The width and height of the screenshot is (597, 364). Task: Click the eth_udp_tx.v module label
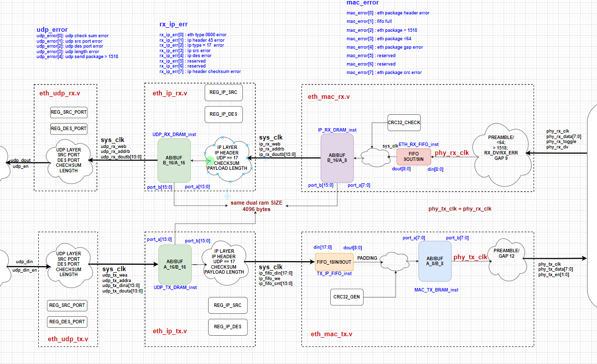pyautogui.click(x=69, y=339)
